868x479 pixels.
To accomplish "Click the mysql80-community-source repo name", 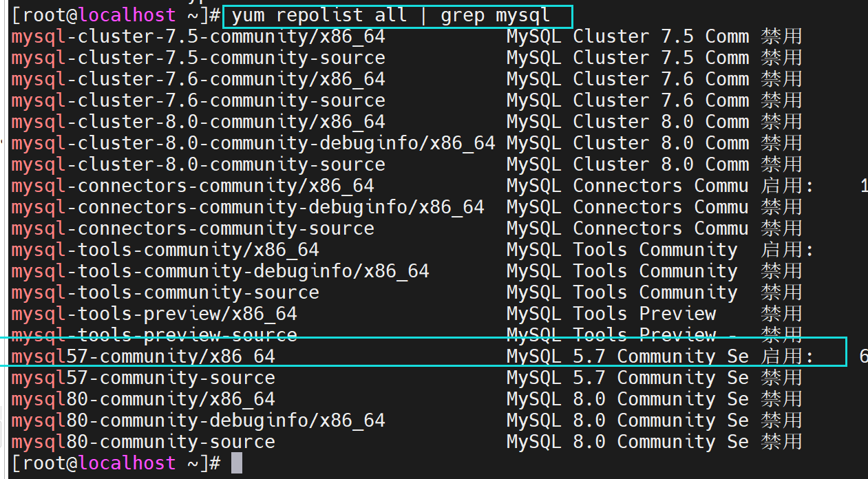I will [x=143, y=442].
